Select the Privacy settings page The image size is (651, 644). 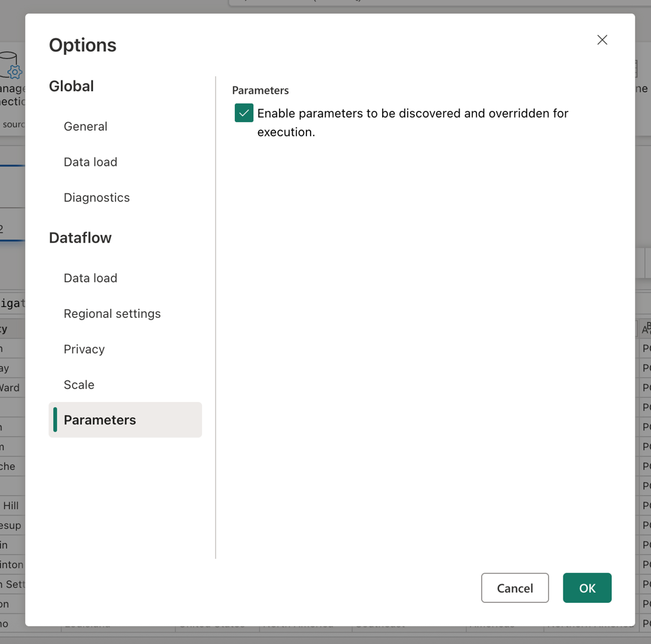pyautogui.click(x=83, y=349)
